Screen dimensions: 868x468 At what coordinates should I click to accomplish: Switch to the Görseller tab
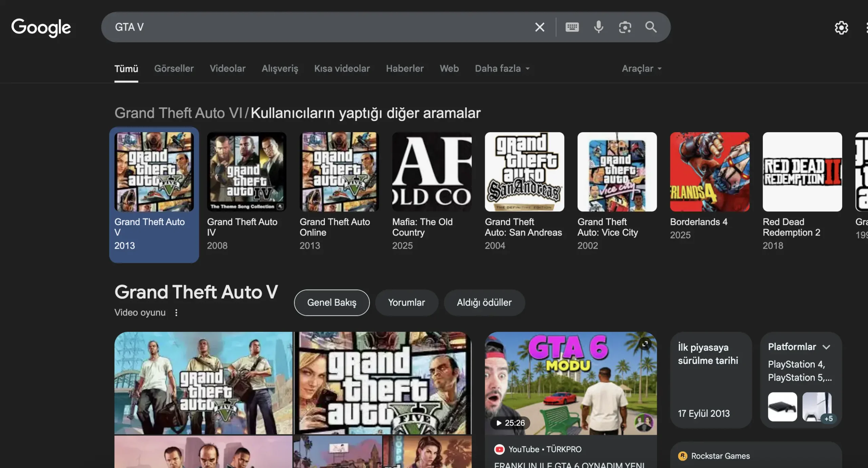pos(174,68)
